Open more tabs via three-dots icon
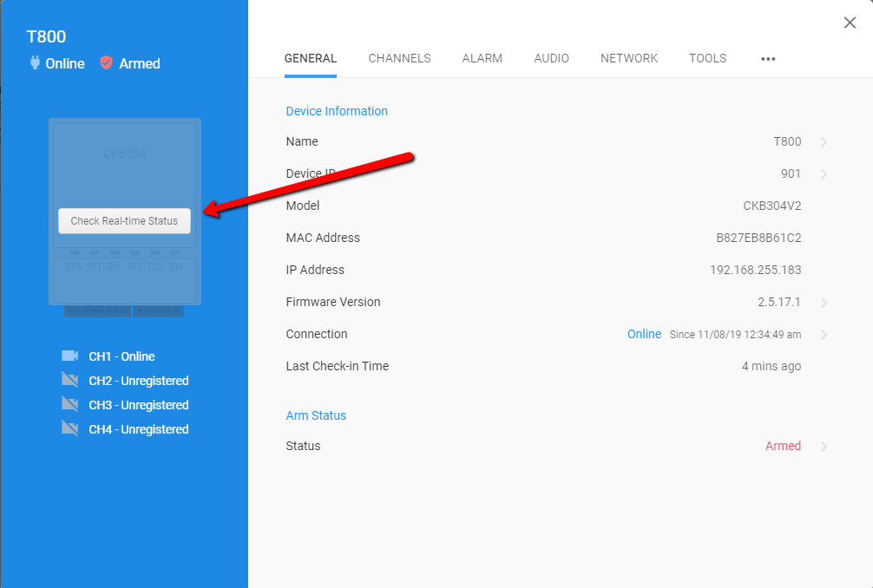Image resolution: width=873 pixels, height=588 pixels. point(768,59)
